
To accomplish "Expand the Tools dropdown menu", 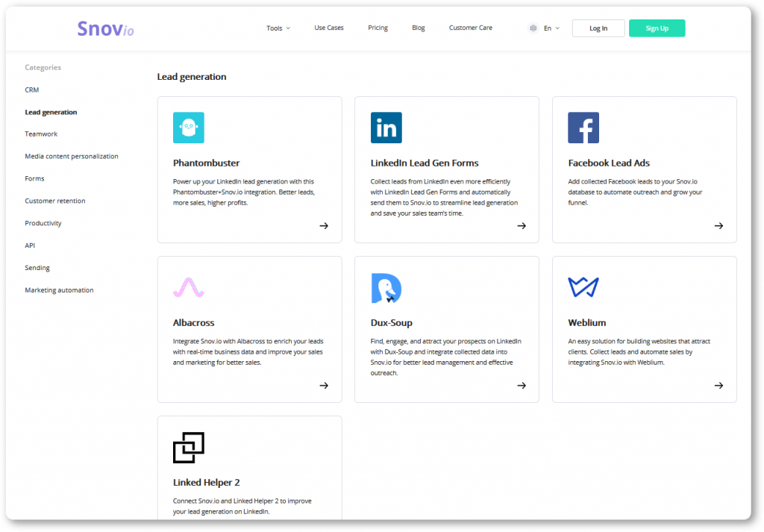I will [x=278, y=28].
